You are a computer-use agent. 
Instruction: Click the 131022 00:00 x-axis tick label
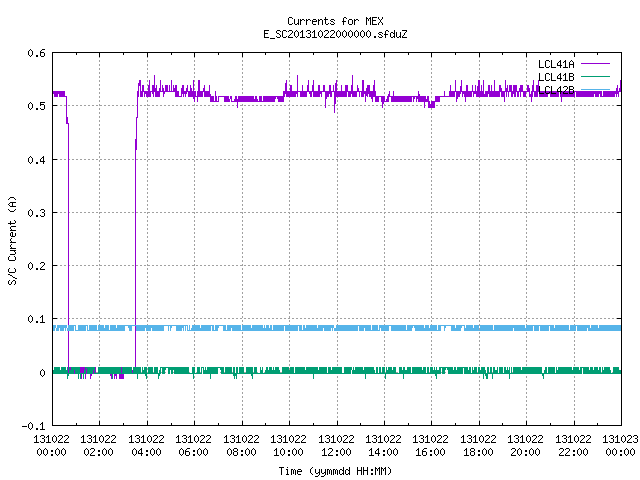51,446
